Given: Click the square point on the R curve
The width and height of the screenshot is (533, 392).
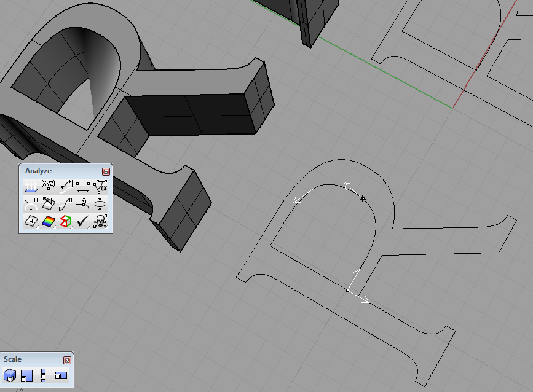Looking at the screenshot, I should [347, 290].
